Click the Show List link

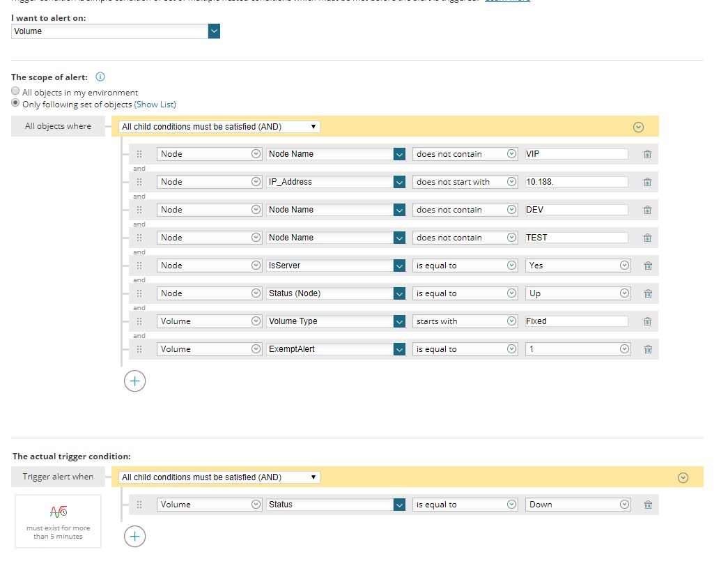click(x=155, y=105)
